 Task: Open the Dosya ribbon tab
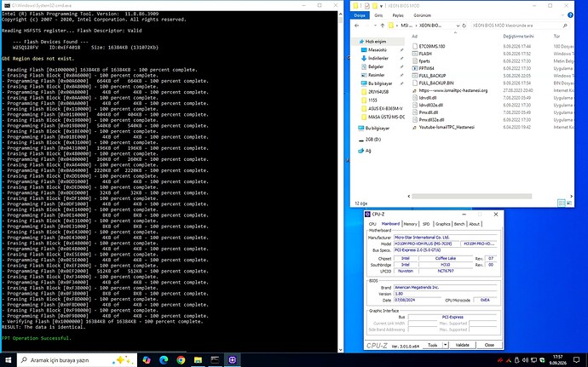[x=360, y=15]
